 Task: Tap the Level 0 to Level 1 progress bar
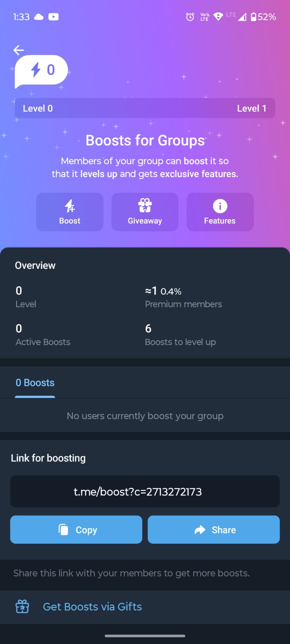[x=145, y=108]
